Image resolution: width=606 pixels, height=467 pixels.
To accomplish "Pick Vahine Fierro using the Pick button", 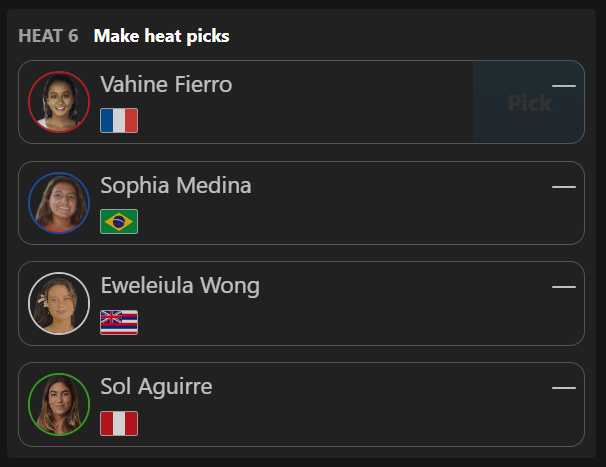I will 529,102.
